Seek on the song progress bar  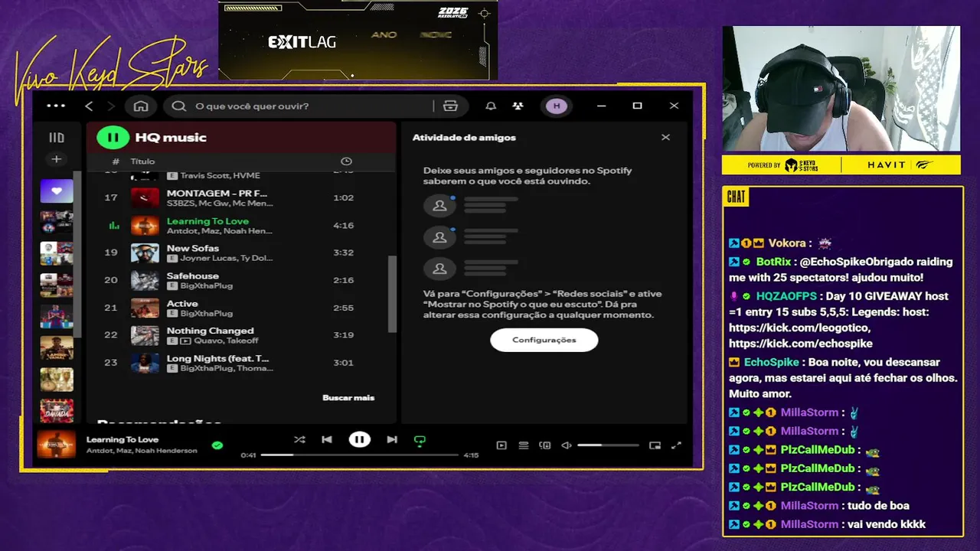(360, 455)
